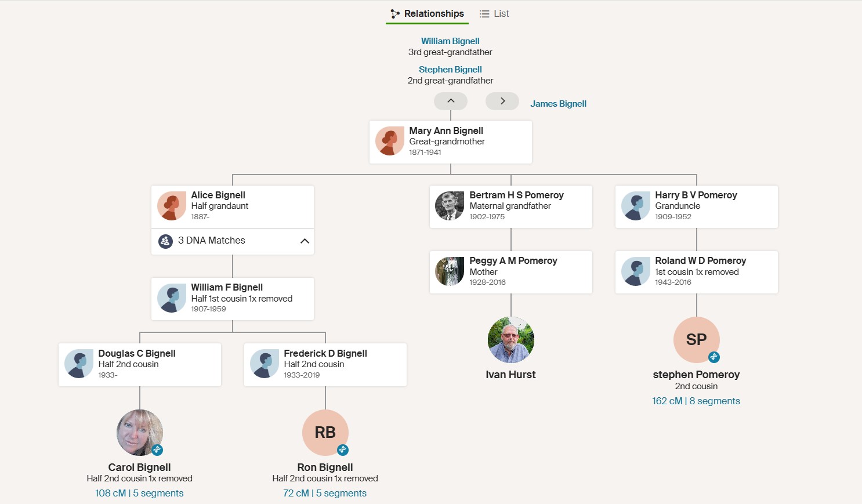Click the right chevron next to James Bignell

tap(502, 101)
